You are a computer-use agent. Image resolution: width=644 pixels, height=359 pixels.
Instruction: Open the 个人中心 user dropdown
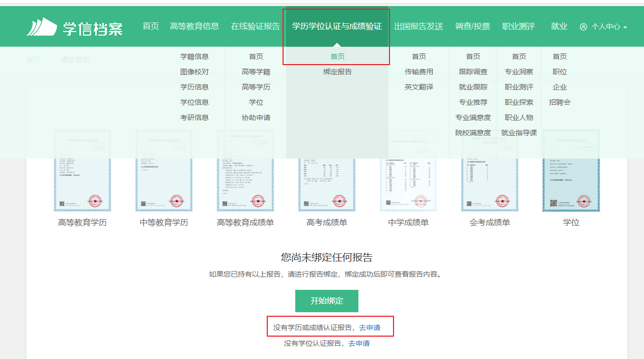coord(603,27)
